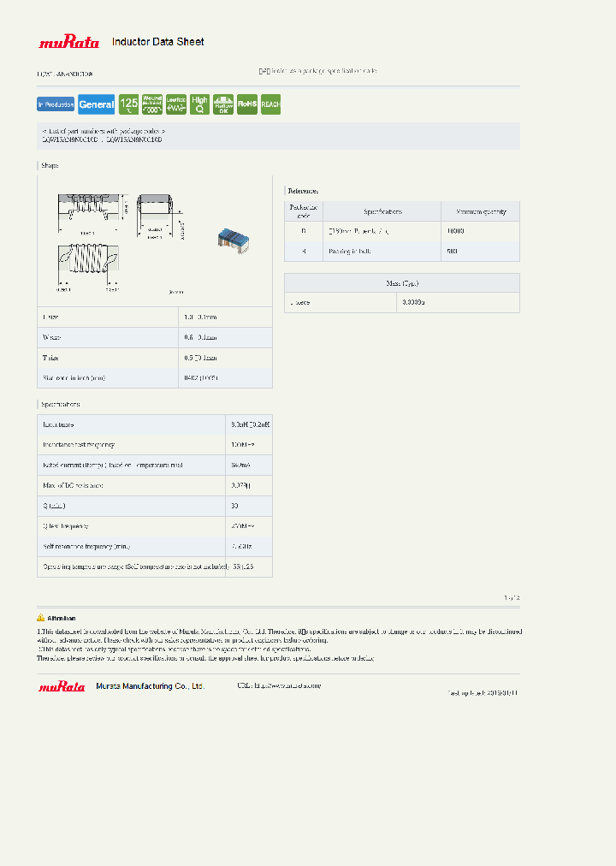The image size is (616, 866).
Task: Click the green RoHS compliance badge
Action: (x=247, y=104)
